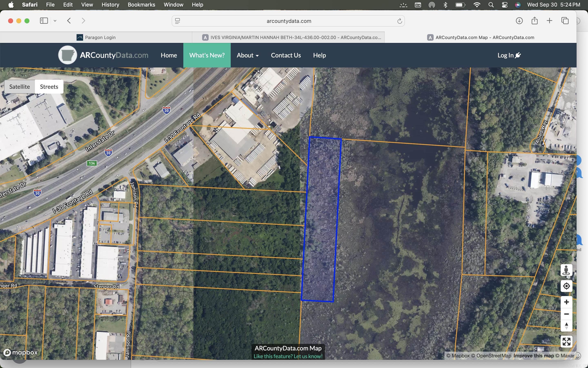Click 'Like this feature? Let us know!'
Screen dimensions: 588x368
[x=288, y=356]
